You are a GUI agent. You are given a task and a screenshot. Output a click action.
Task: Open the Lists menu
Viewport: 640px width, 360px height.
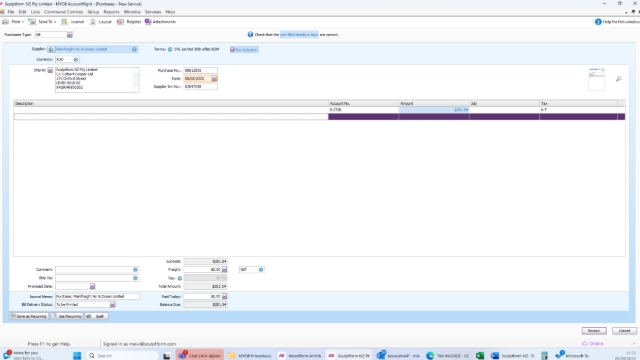[35, 12]
